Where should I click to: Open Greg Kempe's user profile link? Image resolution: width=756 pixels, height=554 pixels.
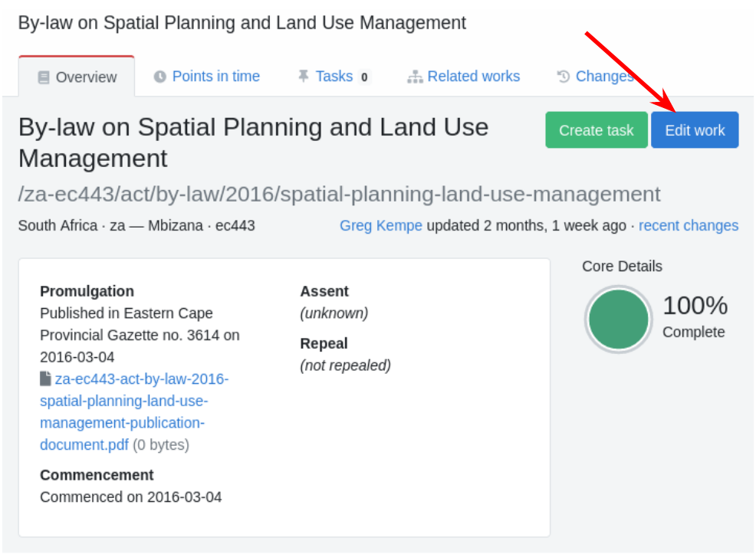pos(381,225)
